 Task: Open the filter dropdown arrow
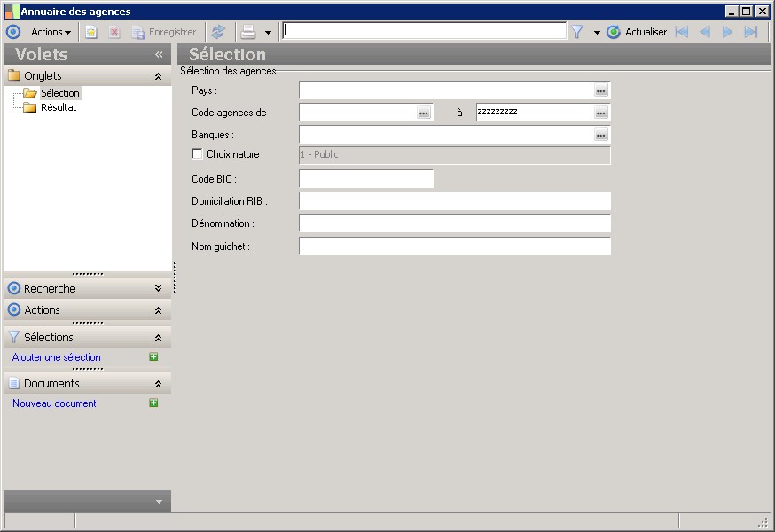pos(597,33)
